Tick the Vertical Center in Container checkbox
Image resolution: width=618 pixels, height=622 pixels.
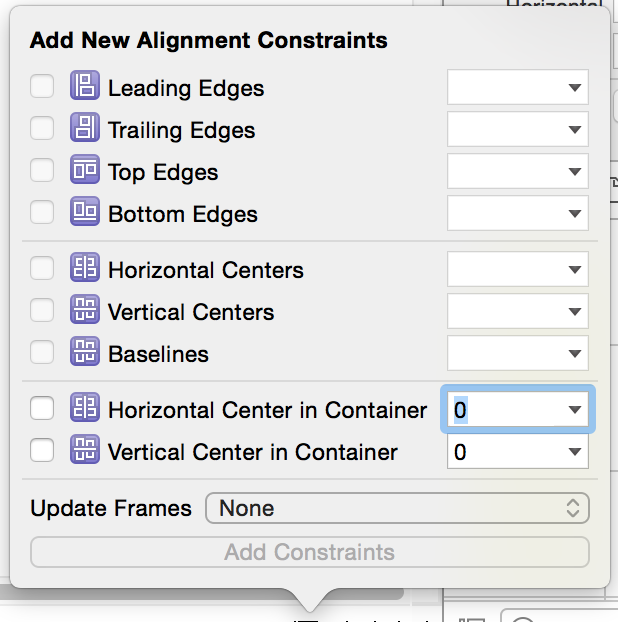click(42, 451)
